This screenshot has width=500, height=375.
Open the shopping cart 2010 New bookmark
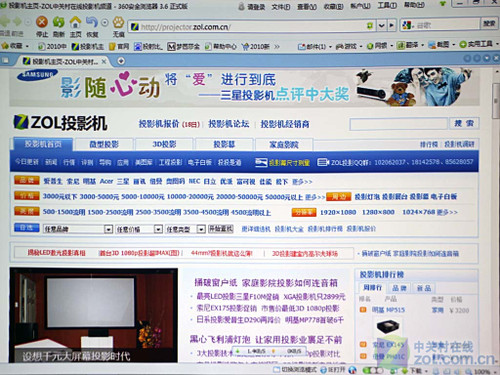tap(256, 46)
